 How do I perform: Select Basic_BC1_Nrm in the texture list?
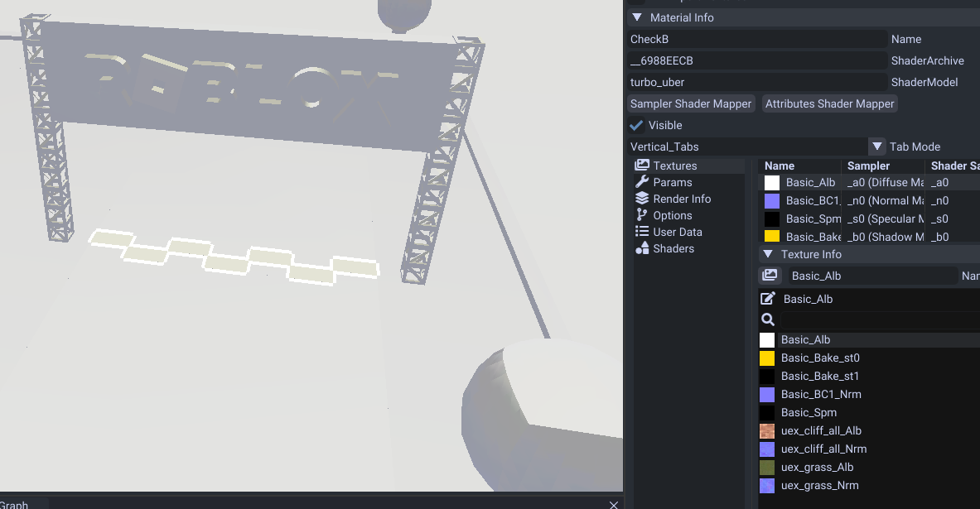869,394
